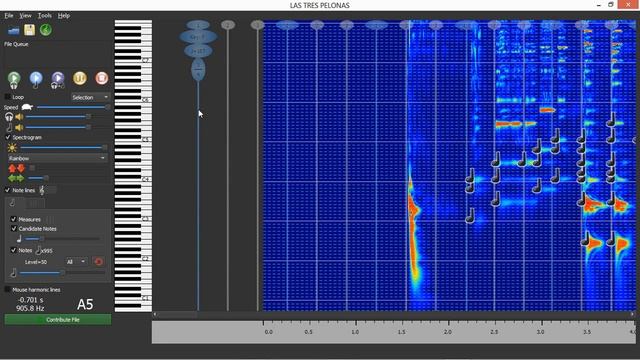Click the red up arrow

tap(12, 168)
